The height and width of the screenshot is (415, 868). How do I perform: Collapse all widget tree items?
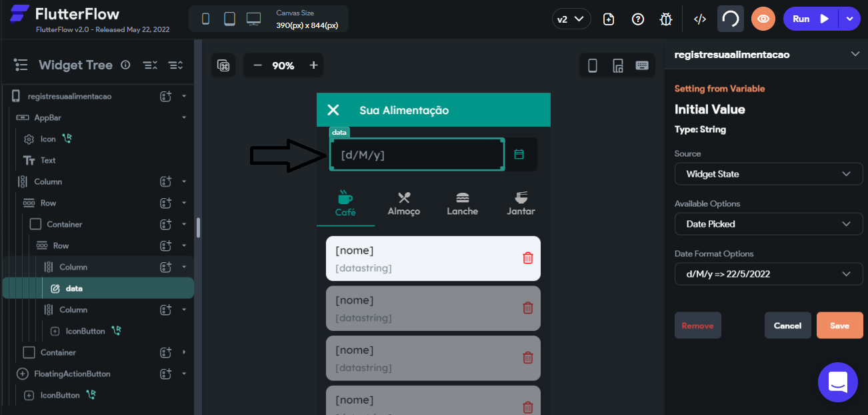(150, 65)
